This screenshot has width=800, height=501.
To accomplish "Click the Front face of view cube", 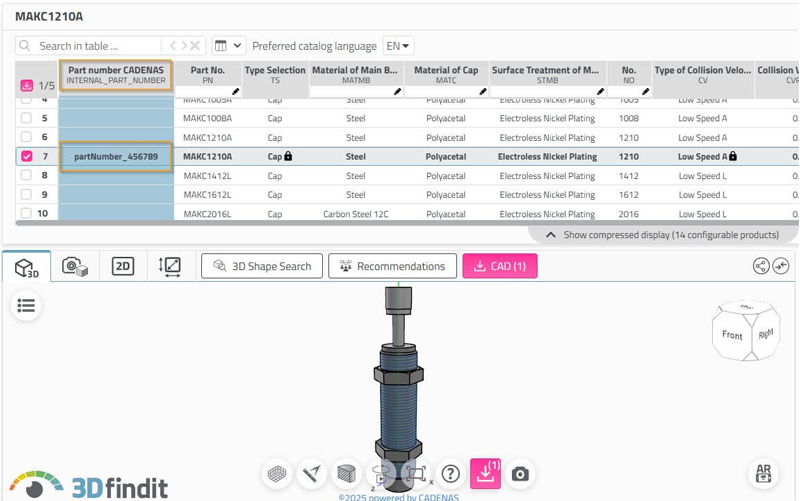I will tap(732, 335).
